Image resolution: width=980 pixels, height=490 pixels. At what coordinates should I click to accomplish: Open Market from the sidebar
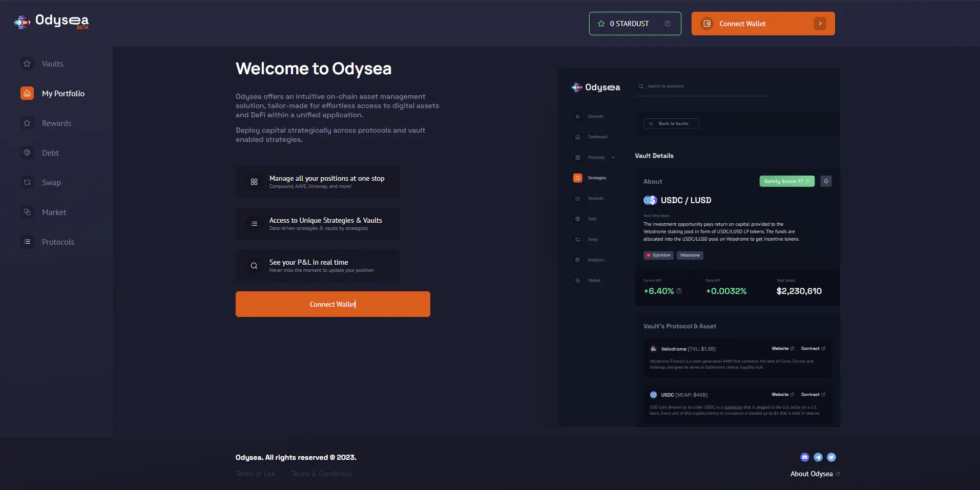(x=54, y=212)
